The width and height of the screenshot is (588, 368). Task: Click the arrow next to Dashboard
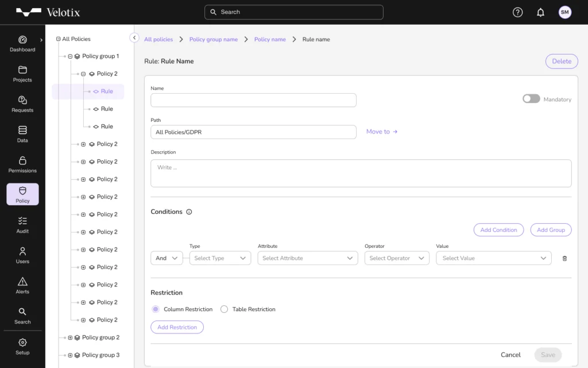[41, 40]
